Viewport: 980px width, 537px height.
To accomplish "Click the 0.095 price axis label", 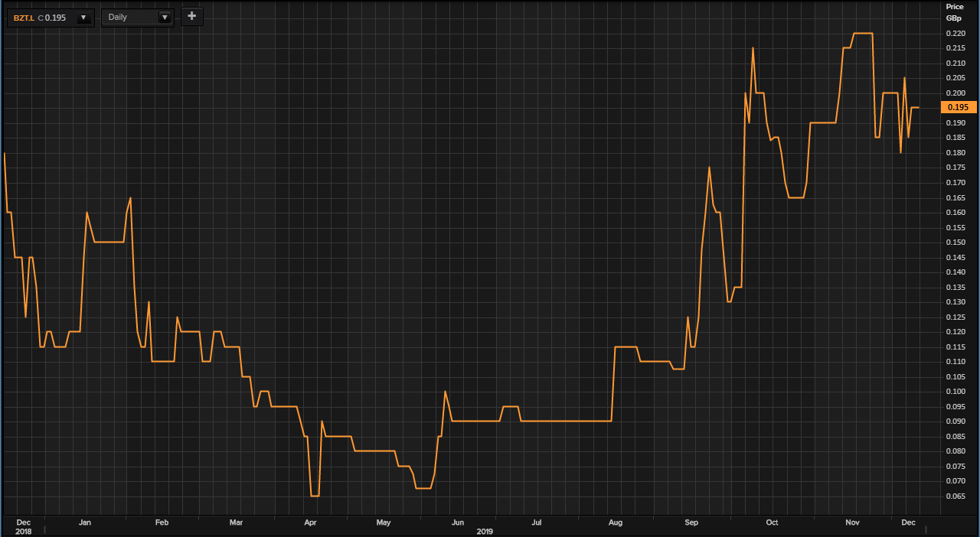I will tap(955, 406).
